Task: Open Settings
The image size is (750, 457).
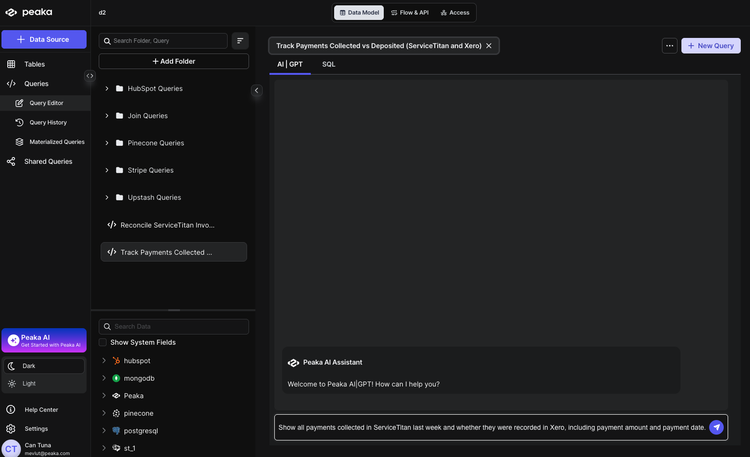Action: coord(36,429)
